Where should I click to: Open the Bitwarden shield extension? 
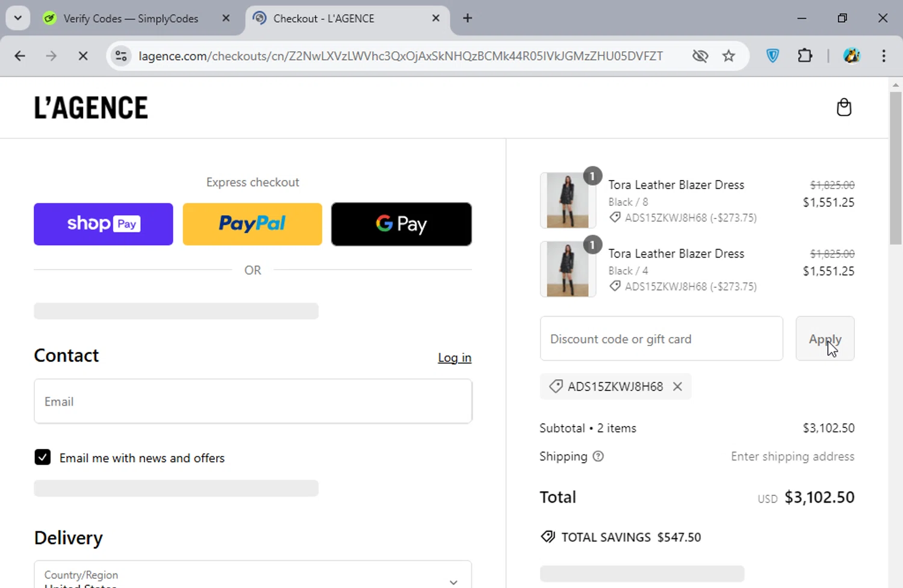773,56
